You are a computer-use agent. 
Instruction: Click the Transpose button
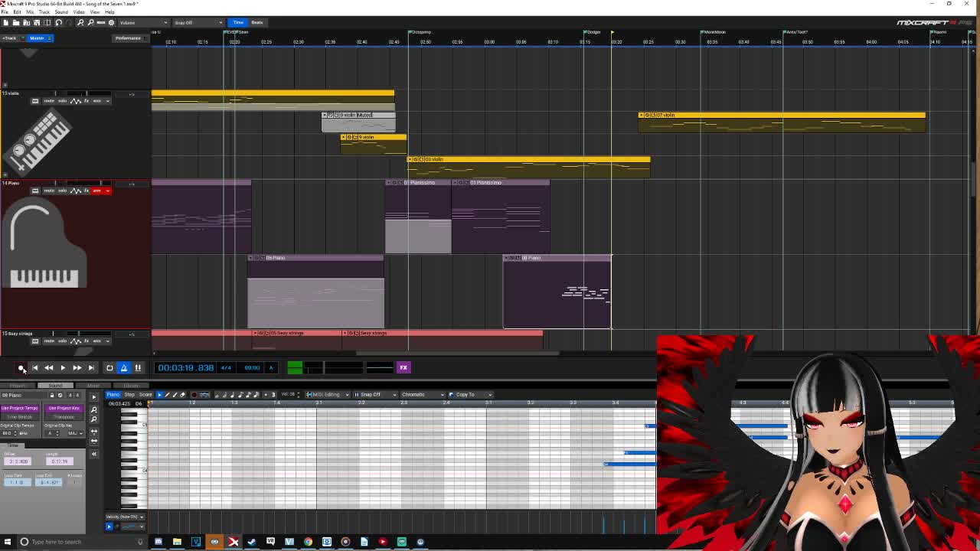64,416
